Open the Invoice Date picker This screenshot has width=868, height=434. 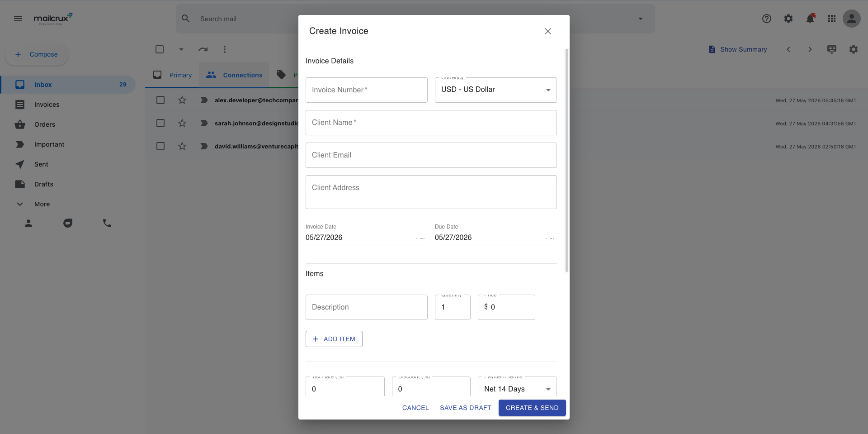367,238
